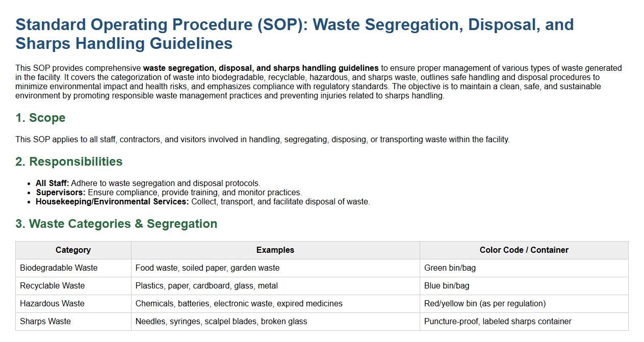The image size is (644, 342).
Task: Click the 'Blue bin/bag' cell
Action: point(447,285)
